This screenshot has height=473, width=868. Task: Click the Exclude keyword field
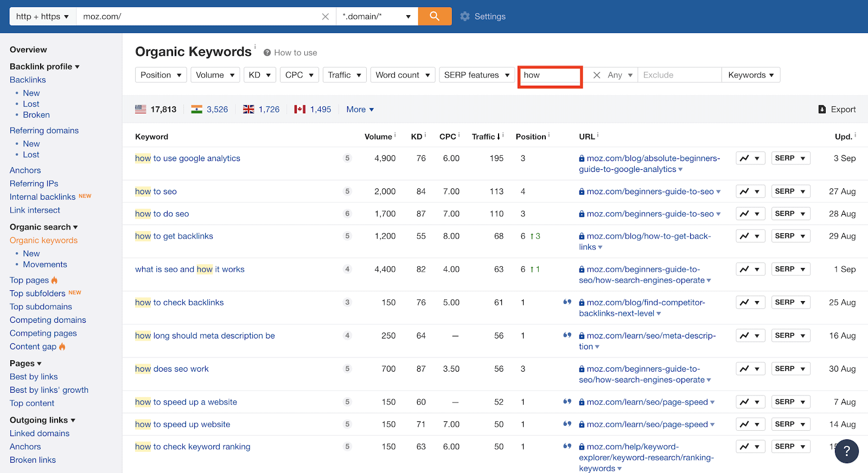point(679,75)
